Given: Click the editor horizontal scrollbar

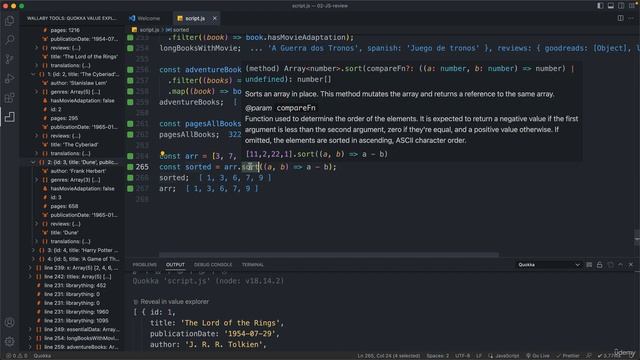Looking at the screenshot, I should click(329, 255).
